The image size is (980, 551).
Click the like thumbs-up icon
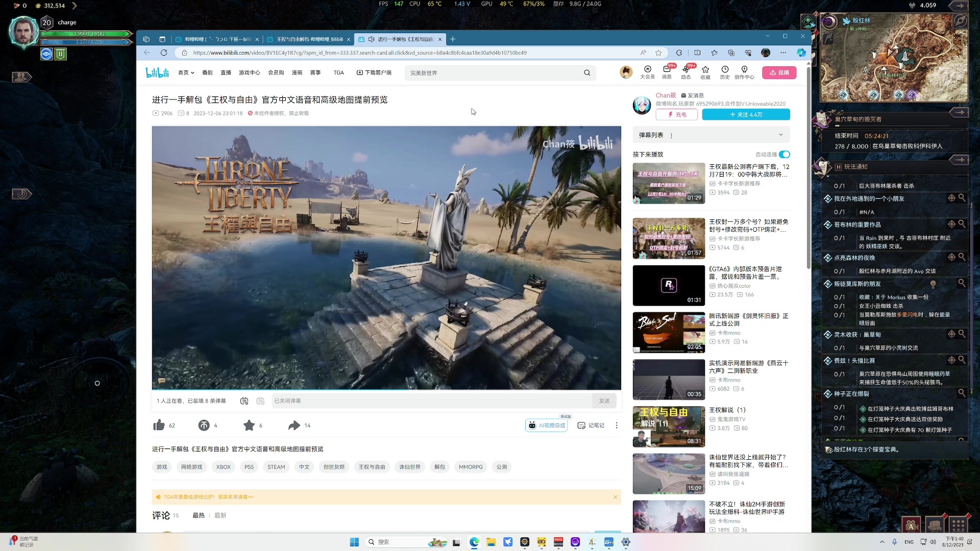pos(159,425)
